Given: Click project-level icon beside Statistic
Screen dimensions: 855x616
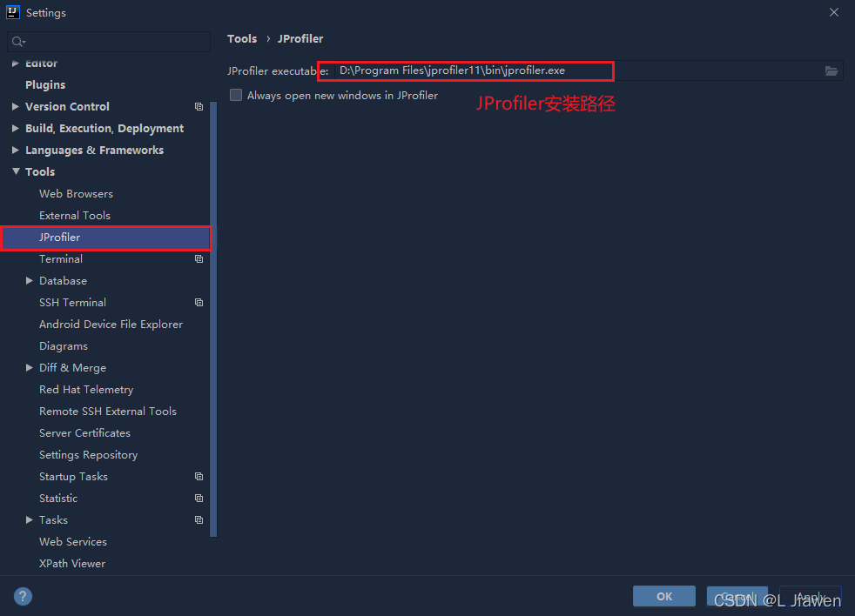Looking at the screenshot, I should [x=199, y=499].
